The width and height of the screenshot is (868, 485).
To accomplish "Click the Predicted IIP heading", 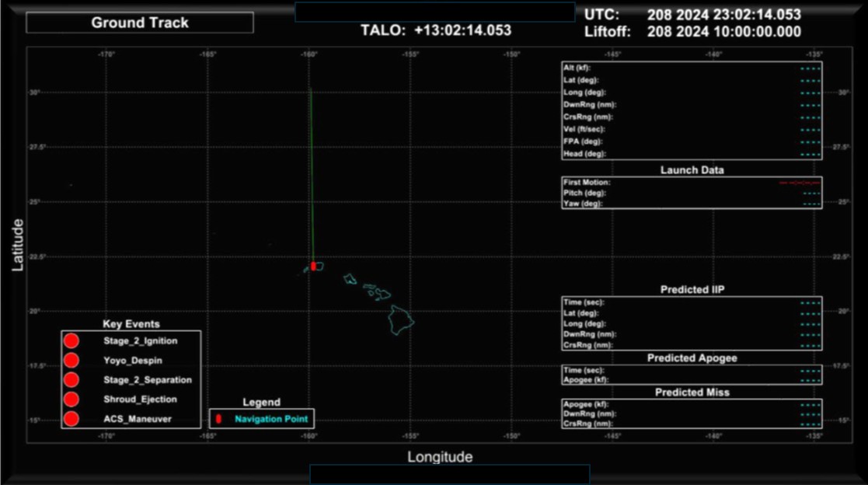I will pyautogui.click(x=692, y=290).
